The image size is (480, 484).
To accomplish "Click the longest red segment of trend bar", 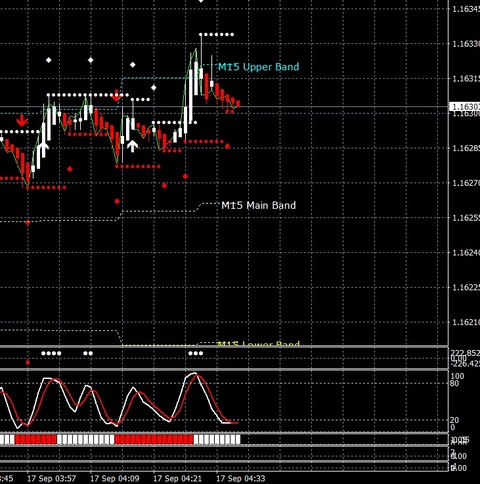I will [154, 439].
